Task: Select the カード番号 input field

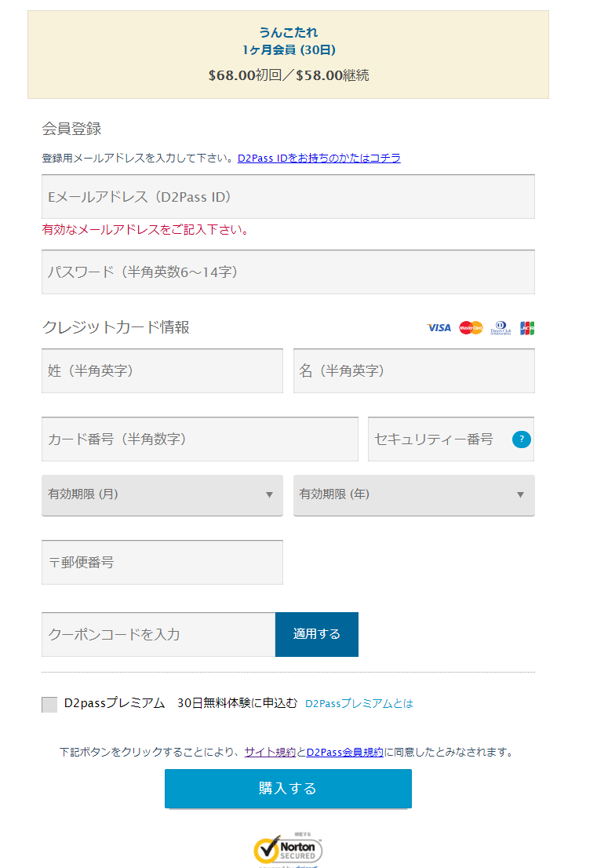Action: pos(200,439)
